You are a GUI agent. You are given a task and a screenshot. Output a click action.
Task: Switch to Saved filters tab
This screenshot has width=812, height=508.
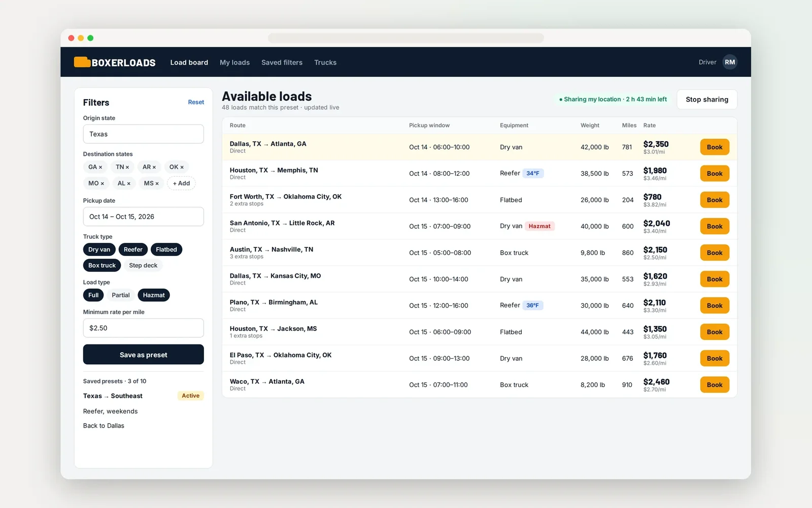tap(282, 62)
